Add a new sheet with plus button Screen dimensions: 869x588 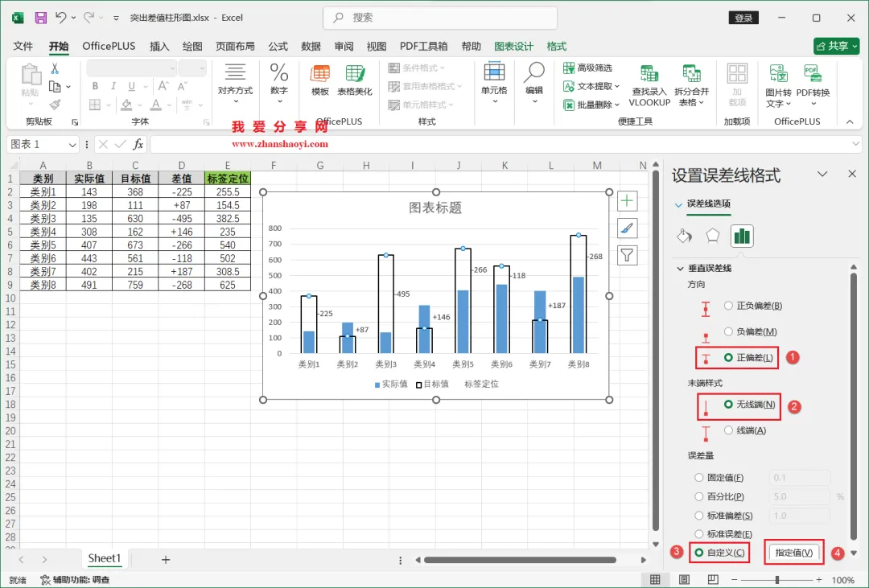165,560
